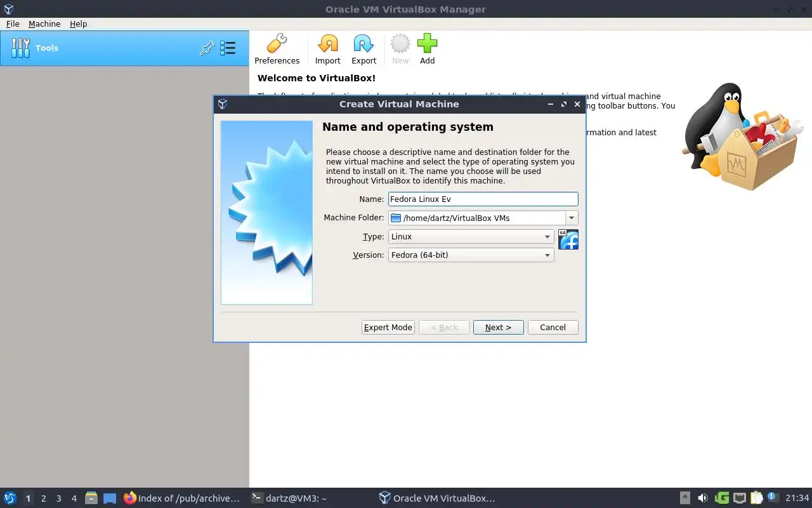Click the Machine Folder: label
This screenshot has width=812, height=508.
(x=354, y=218)
